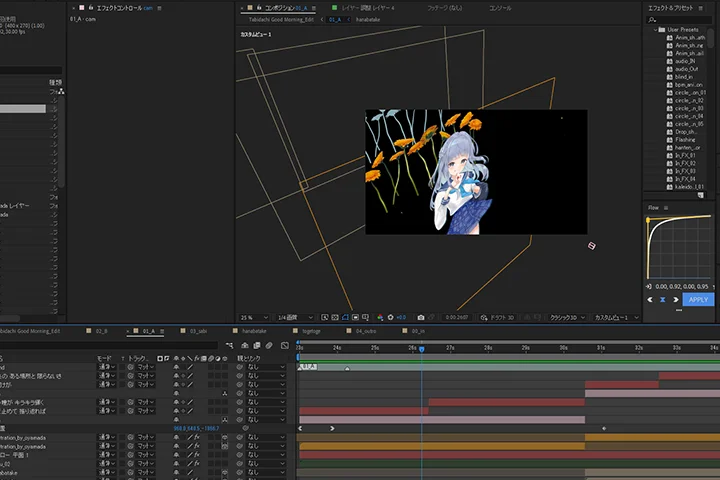Click the Effects & Presets search field
Viewport: 720px width, 480px height.
coord(679,19)
